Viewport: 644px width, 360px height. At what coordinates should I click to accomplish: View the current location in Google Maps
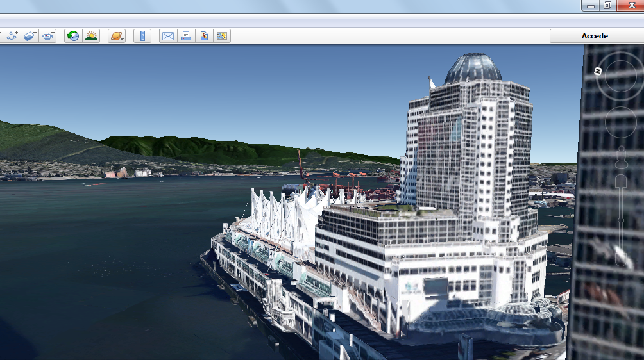(x=222, y=36)
